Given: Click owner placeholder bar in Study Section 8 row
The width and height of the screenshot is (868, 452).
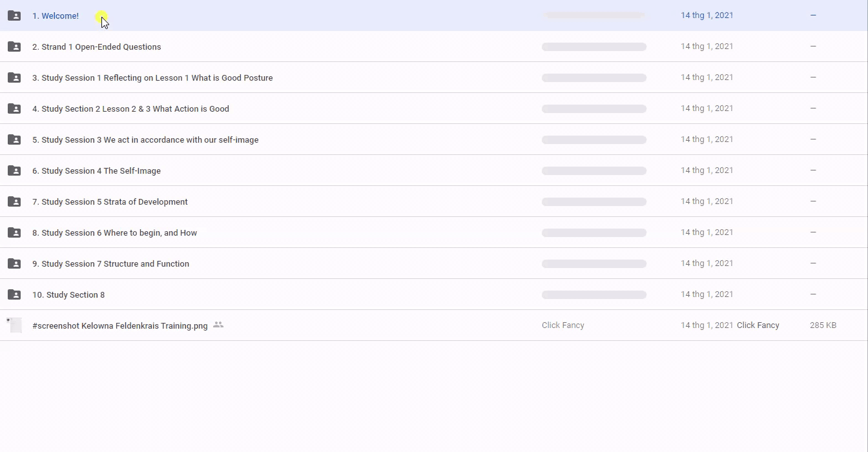Looking at the screenshot, I should coord(594,294).
